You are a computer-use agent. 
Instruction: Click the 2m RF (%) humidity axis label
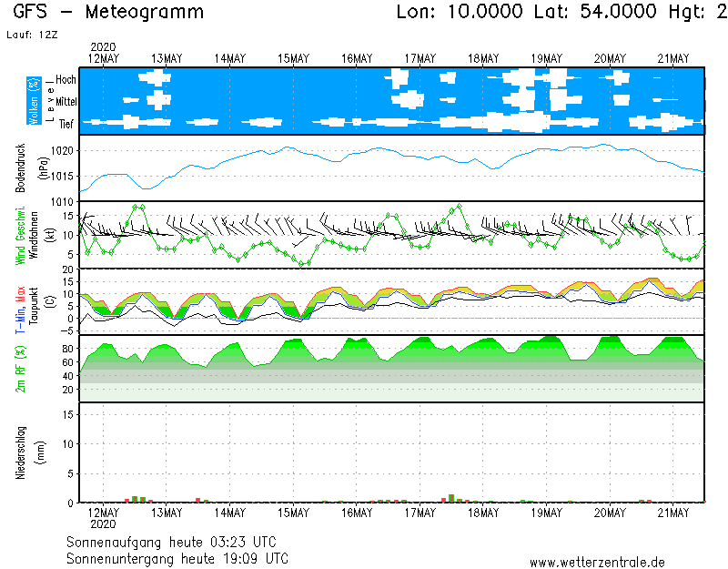(x=20, y=369)
